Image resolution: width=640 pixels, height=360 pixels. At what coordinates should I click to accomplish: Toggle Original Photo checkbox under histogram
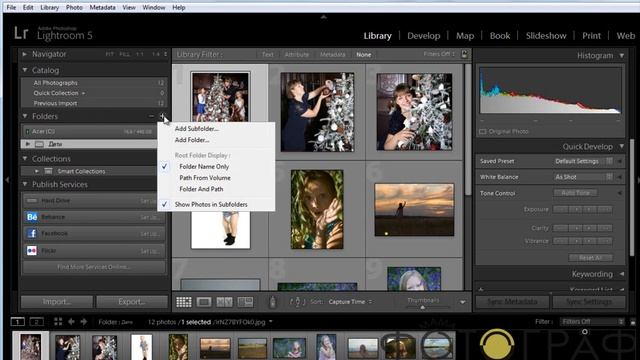click(482, 131)
